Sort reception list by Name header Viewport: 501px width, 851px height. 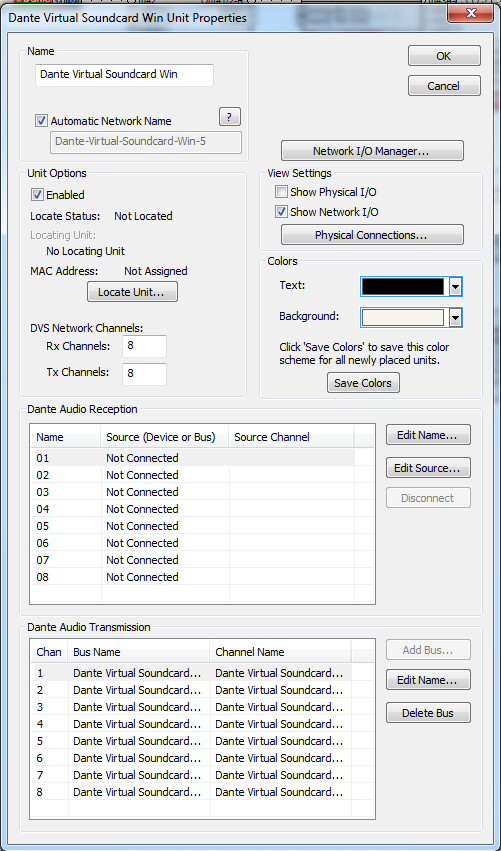[66, 437]
